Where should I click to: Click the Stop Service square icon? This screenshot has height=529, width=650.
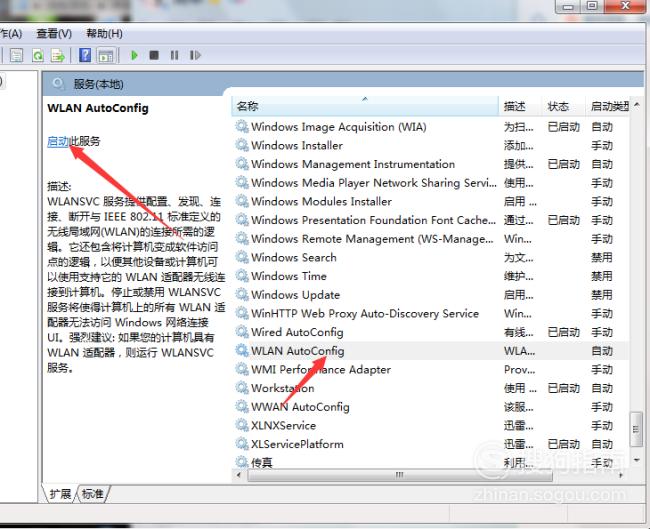[154, 55]
